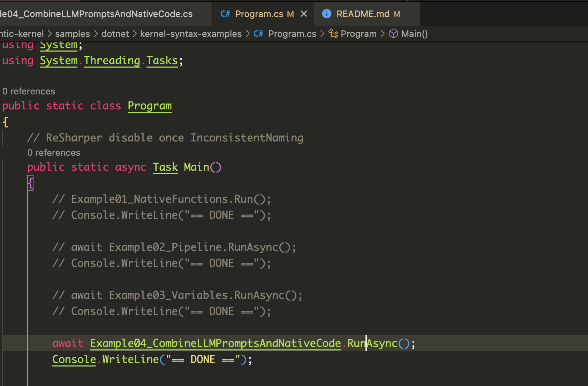Click the Program class symbol icon in the breadcrumb
This screenshot has height=386, width=588.
point(333,33)
